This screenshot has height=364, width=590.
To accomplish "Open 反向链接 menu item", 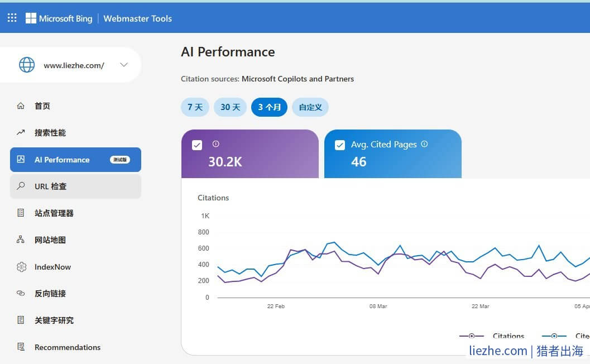I will pos(75,294).
